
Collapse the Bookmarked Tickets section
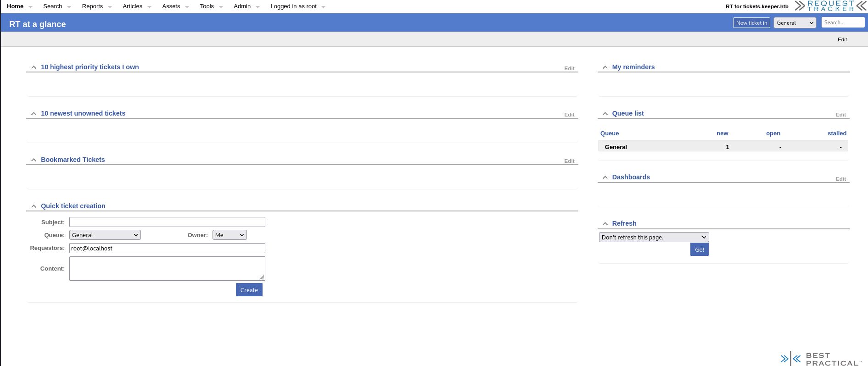tap(34, 160)
